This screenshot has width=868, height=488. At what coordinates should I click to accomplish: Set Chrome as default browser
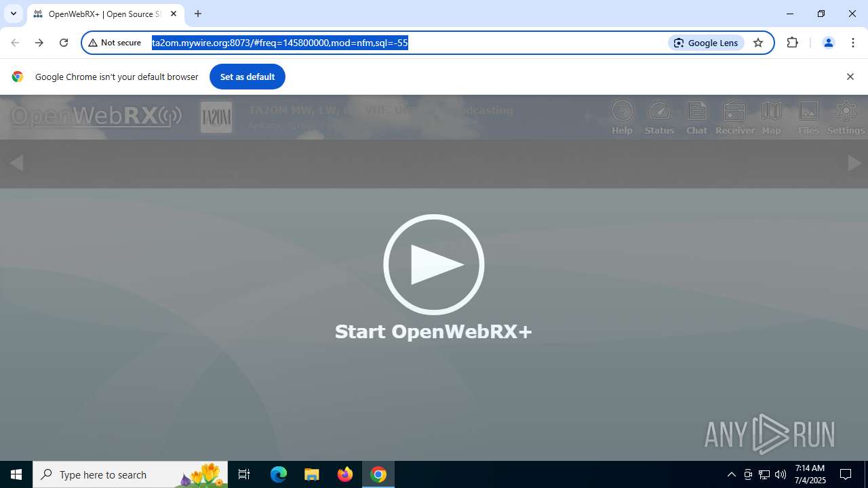pos(247,77)
